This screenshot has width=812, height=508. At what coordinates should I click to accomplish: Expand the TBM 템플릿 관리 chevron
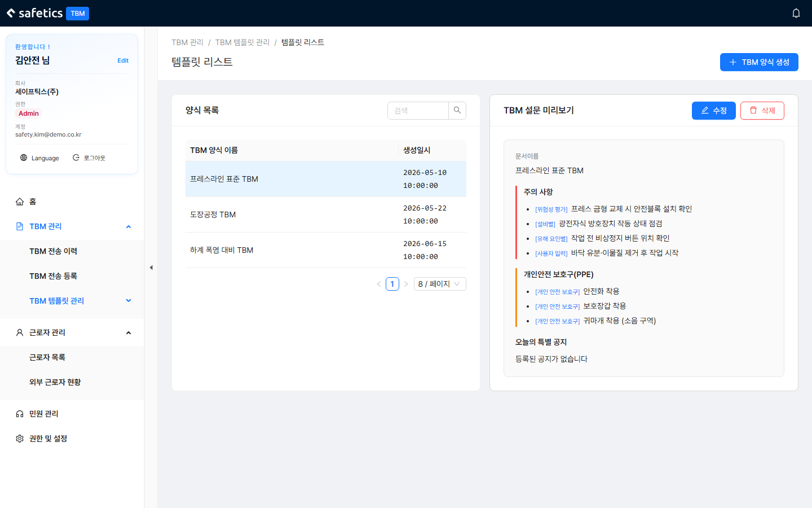click(x=129, y=301)
